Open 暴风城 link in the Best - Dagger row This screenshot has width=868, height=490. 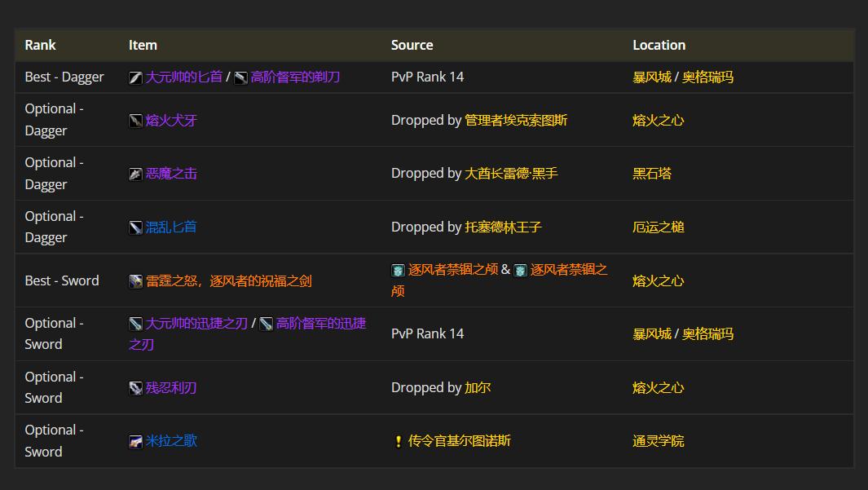(x=652, y=77)
